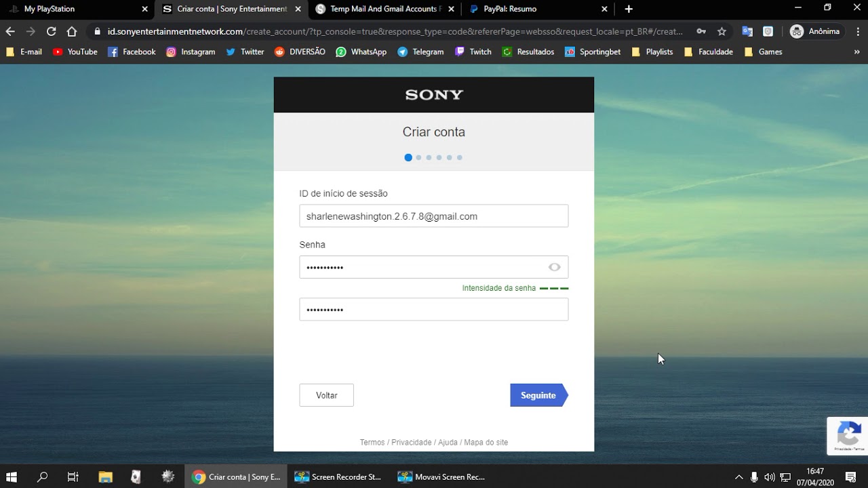
Task: Close the My PlayStation tab
Action: coord(144,9)
